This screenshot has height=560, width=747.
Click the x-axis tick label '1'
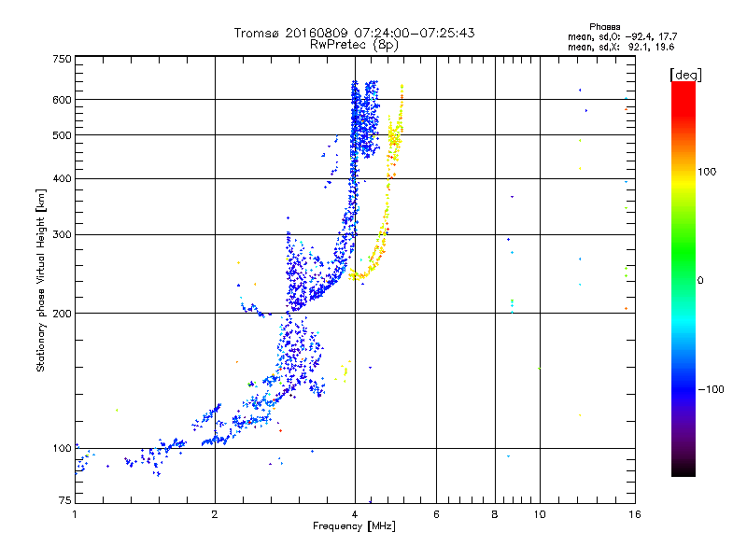(75, 514)
